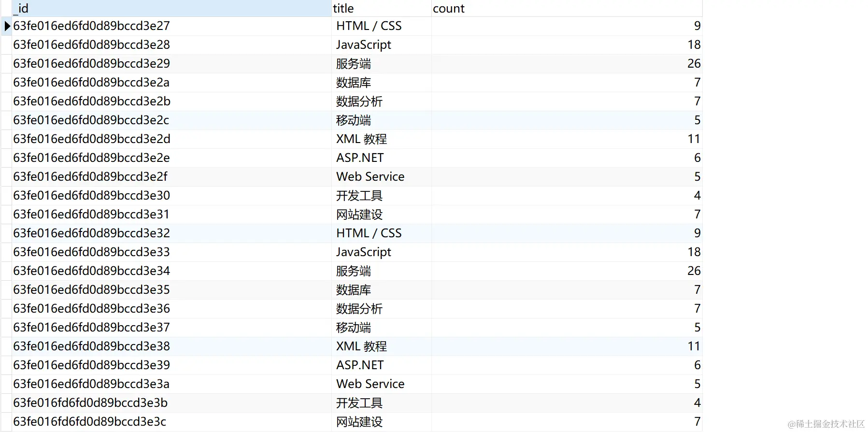Select cell 63fe016ed6fd0d89bccd3e35
The width and height of the screenshot is (868, 432).
tap(171, 290)
